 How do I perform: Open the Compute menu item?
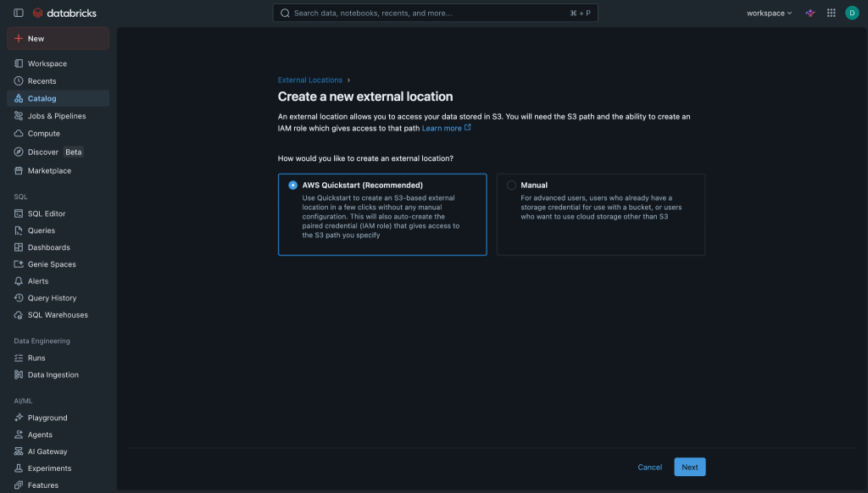click(x=58, y=133)
